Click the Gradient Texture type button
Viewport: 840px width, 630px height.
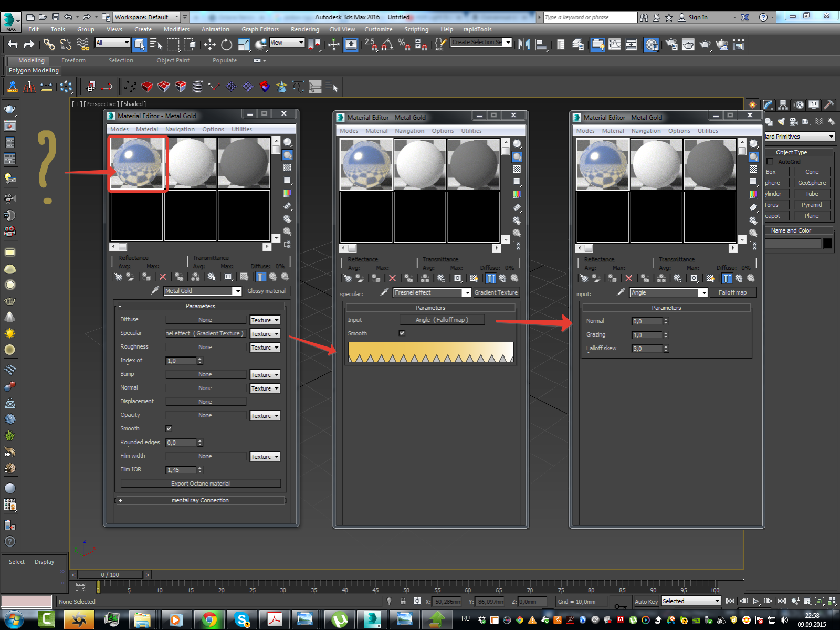pyautogui.click(x=496, y=292)
